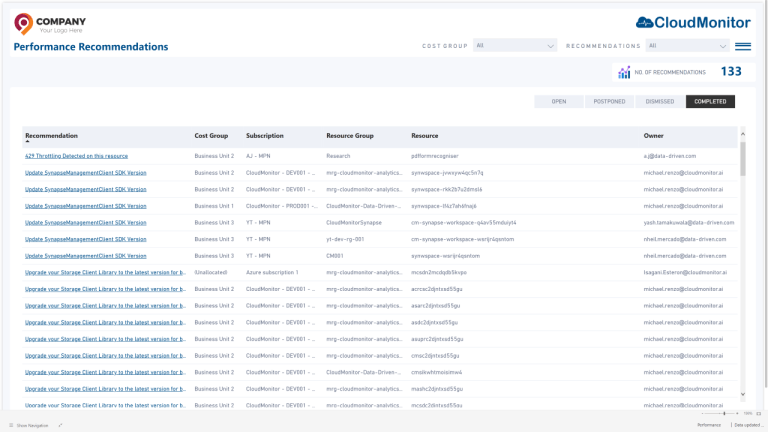Viewport: 768px width, 432px height.
Task: Click the No. of Recommendations 133 card
Action: (x=684, y=72)
